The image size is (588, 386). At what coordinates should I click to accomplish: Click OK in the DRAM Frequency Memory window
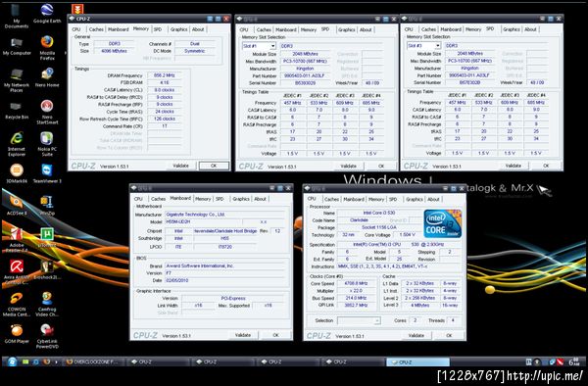click(214, 166)
